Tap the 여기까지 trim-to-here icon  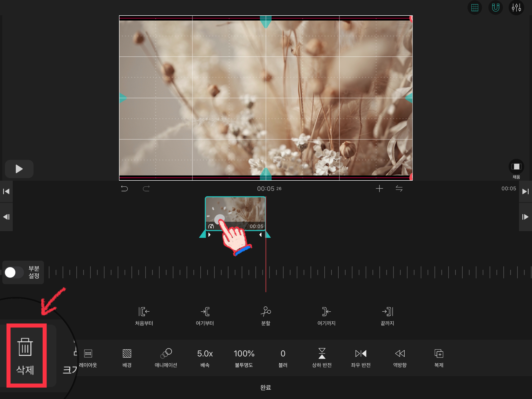[x=326, y=311]
